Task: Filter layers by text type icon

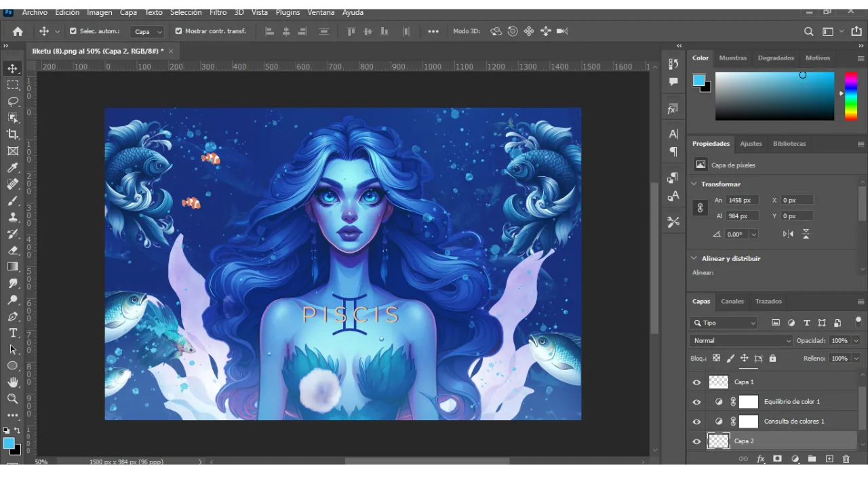Action: (806, 323)
